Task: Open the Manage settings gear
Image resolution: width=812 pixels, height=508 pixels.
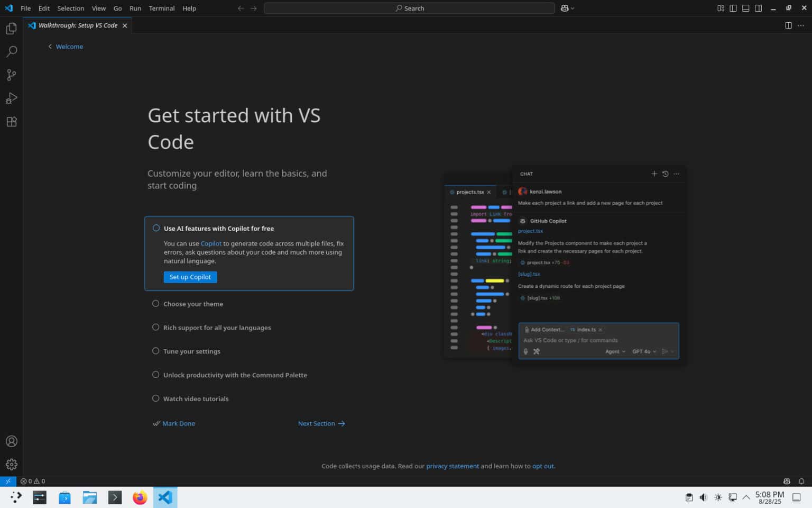Action: [x=11, y=464]
